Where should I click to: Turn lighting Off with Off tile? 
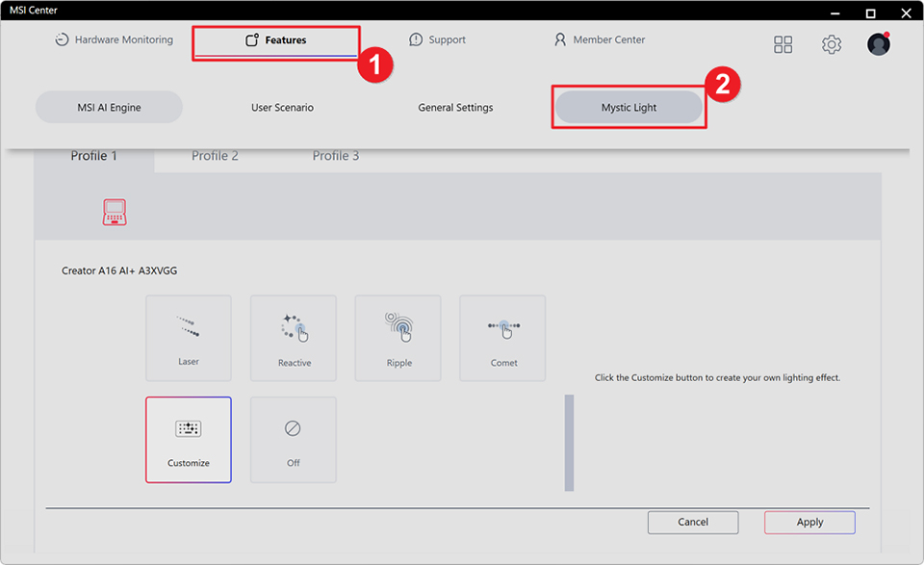(x=294, y=439)
